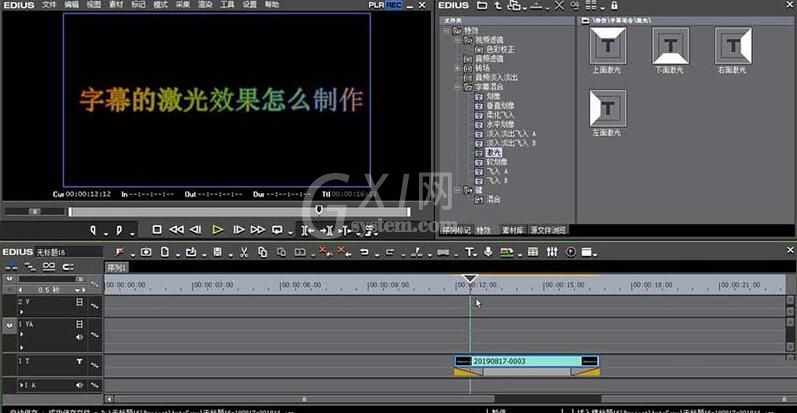Select the 左面激光 effect thumbnail
The width and height of the screenshot is (797, 413).
[x=607, y=108]
